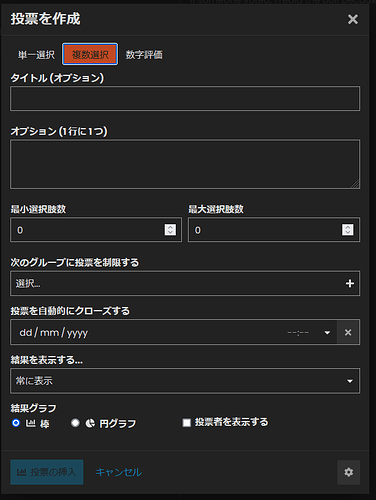Click the bar chart icon next to 棒
The width and height of the screenshot is (376, 500).
(31, 423)
